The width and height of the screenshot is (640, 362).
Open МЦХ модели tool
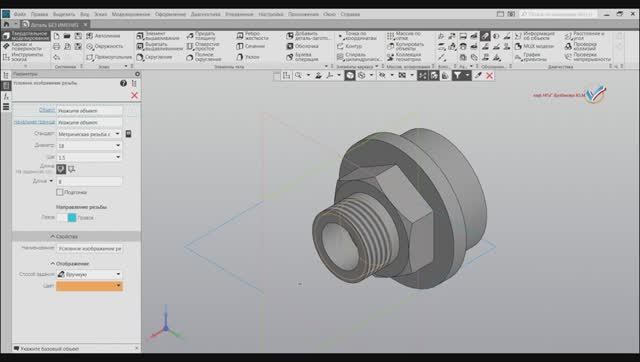(x=534, y=47)
